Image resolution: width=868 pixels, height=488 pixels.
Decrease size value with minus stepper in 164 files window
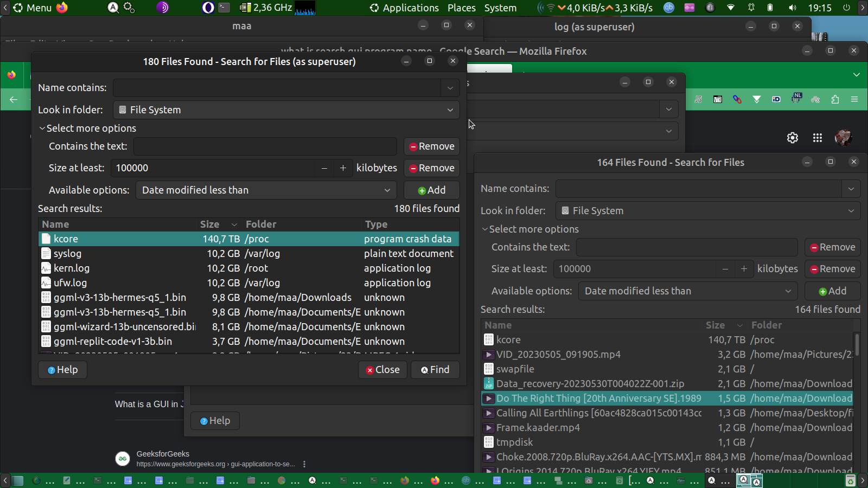click(725, 269)
